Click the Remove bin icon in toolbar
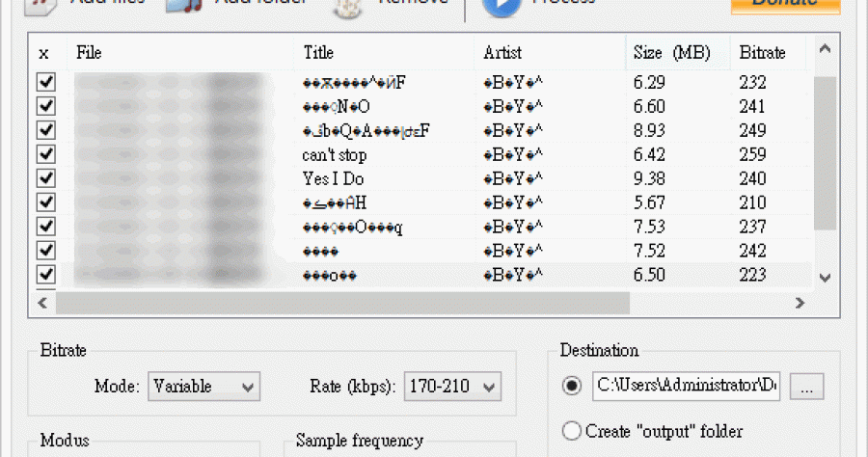This screenshot has height=457, width=868. [347, 7]
